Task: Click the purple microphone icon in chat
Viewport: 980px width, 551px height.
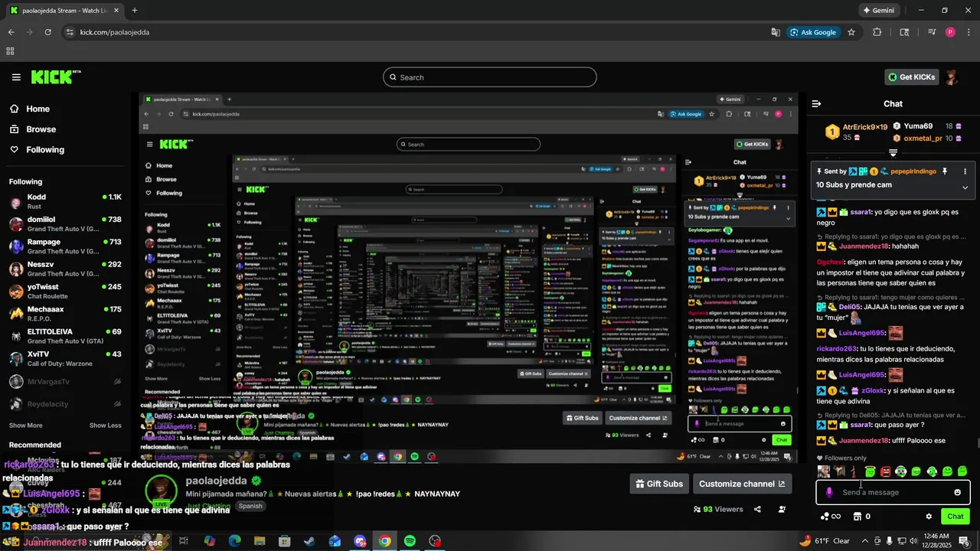Action: pos(829,492)
